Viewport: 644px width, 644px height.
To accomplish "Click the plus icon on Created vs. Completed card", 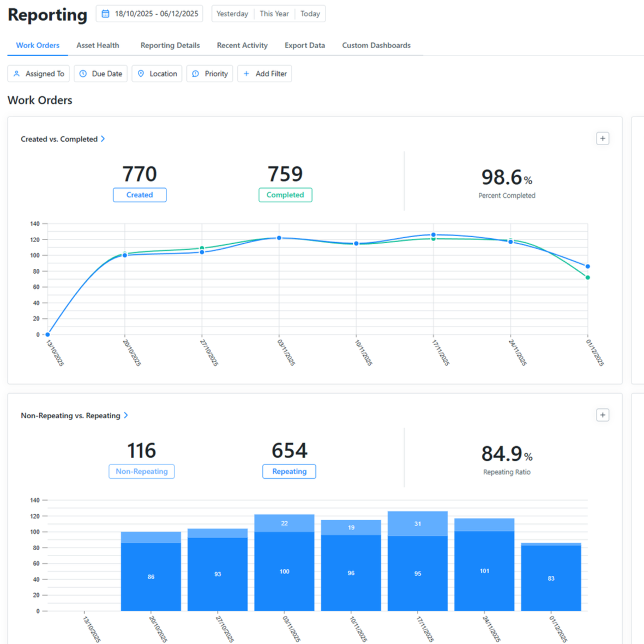I will [x=603, y=139].
